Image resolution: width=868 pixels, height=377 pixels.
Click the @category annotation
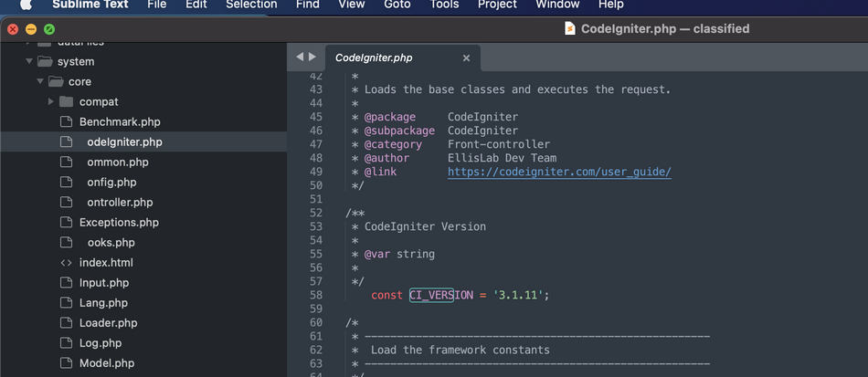(x=393, y=145)
